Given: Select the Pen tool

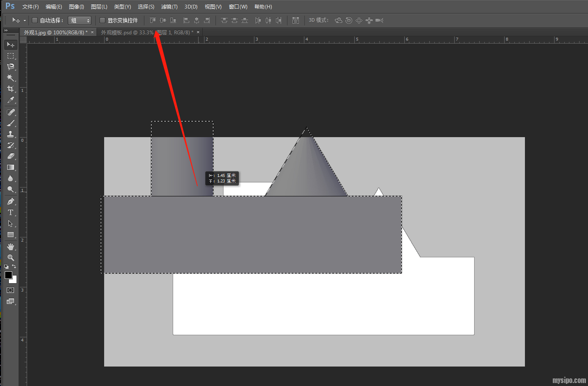Looking at the screenshot, I should tap(11, 201).
